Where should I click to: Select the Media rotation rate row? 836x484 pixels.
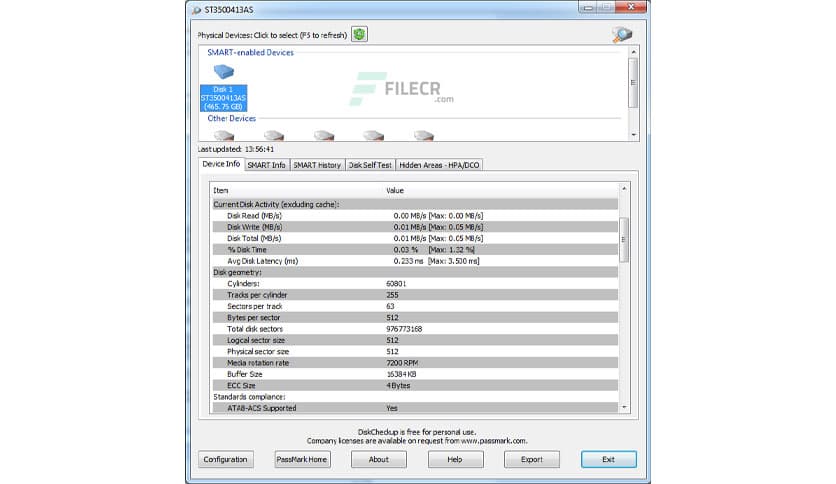[415, 363]
